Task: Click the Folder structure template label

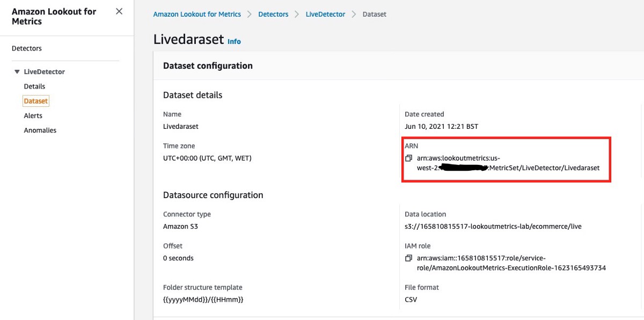Action: [x=203, y=287]
